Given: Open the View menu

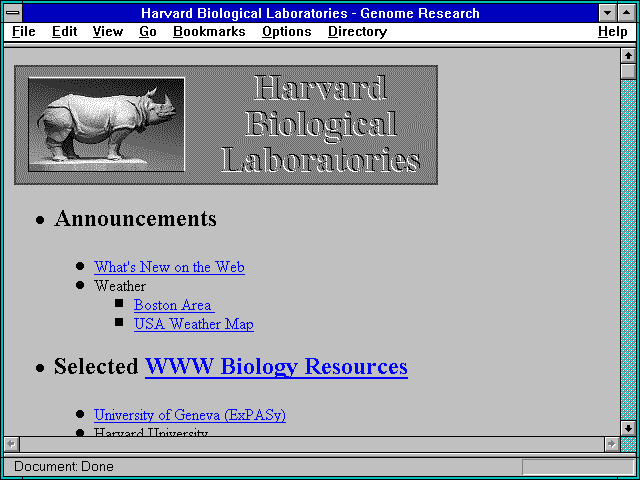Looking at the screenshot, I should (x=107, y=32).
